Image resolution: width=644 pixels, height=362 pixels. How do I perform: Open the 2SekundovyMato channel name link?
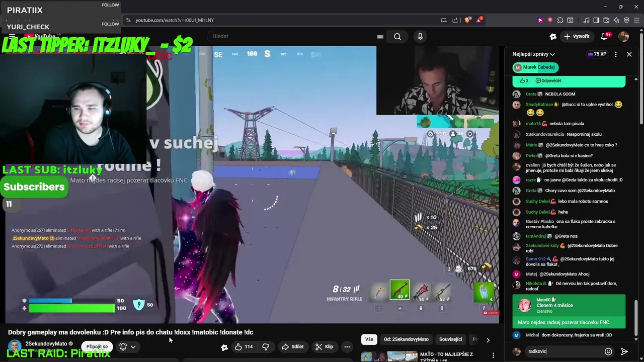46,344
